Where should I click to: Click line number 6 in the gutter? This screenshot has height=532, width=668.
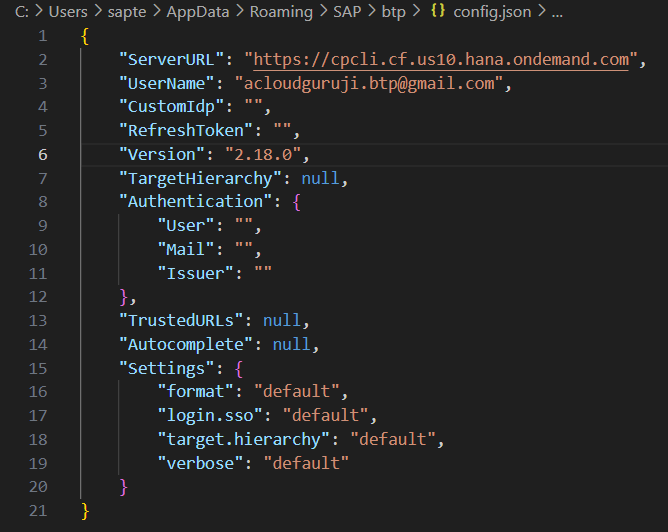(41, 154)
